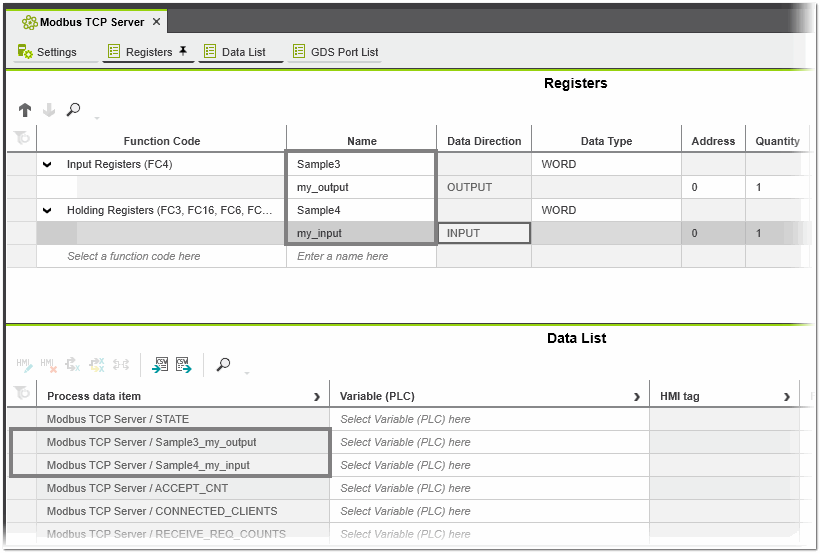
Task: Open the GDS Port List tab
Action: [335, 52]
